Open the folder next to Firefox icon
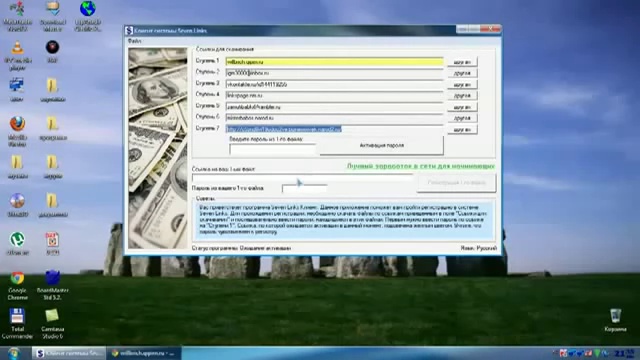The height and width of the screenshot is (360, 640). 52,129
